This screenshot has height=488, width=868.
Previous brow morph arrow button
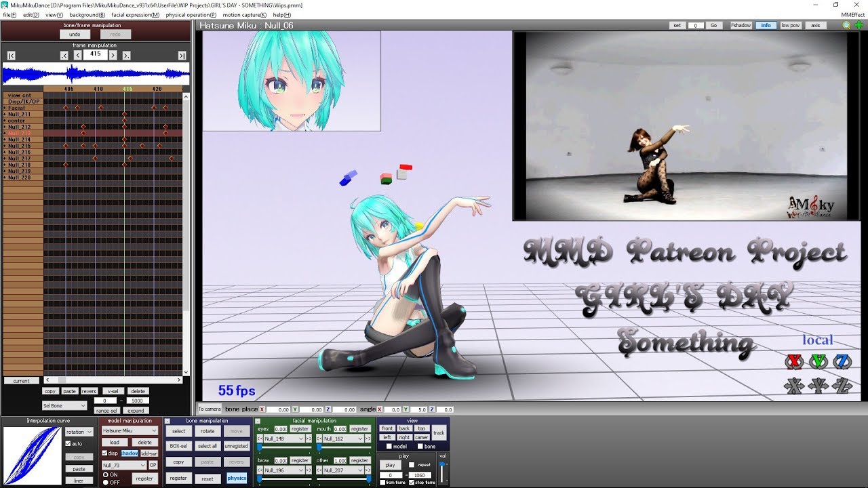260,470
